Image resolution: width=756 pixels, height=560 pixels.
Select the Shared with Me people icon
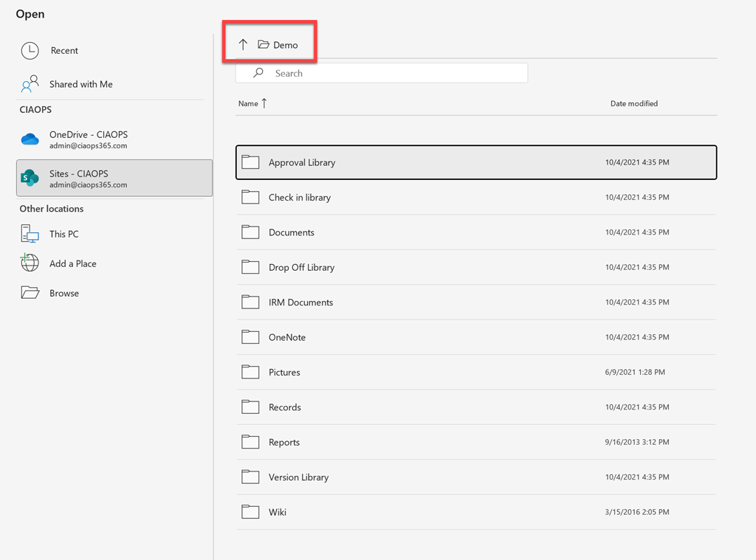click(x=30, y=84)
